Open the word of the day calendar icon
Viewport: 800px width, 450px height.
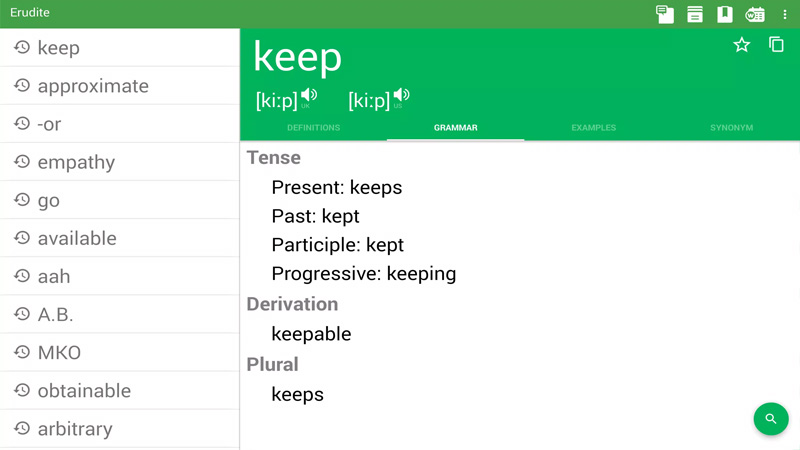tap(755, 14)
